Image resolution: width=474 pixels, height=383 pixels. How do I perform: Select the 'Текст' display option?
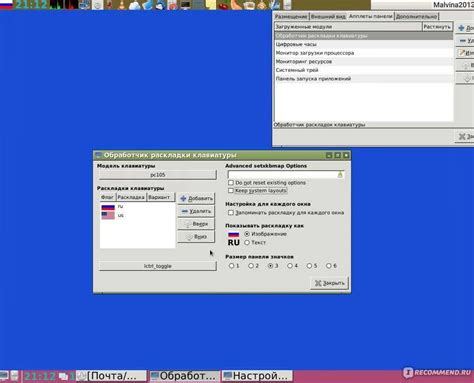tap(247, 242)
